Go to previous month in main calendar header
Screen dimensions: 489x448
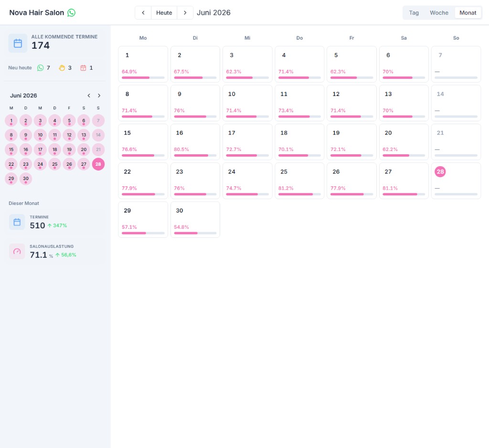pos(143,13)
